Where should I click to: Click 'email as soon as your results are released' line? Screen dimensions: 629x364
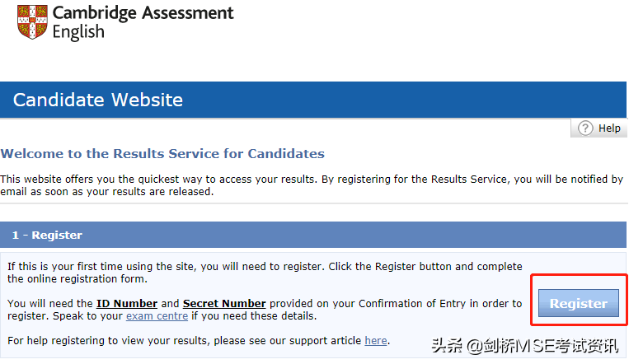point(106,192)
